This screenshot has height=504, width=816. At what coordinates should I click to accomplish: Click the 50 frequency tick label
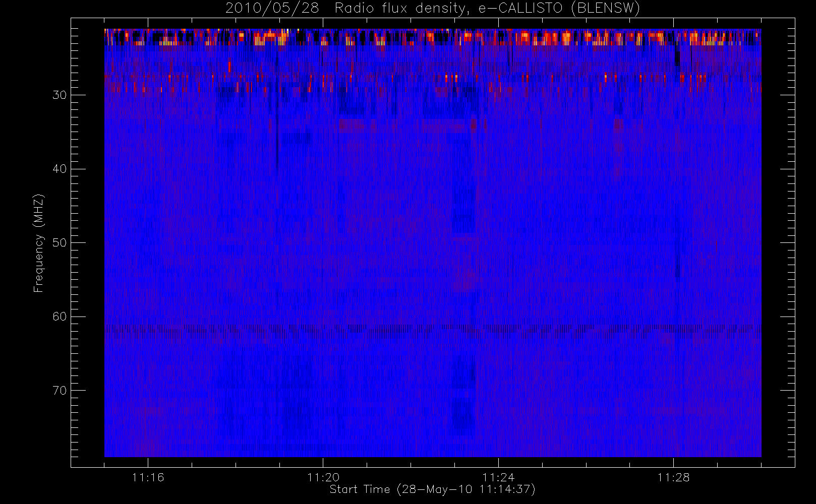coord(60,242)
